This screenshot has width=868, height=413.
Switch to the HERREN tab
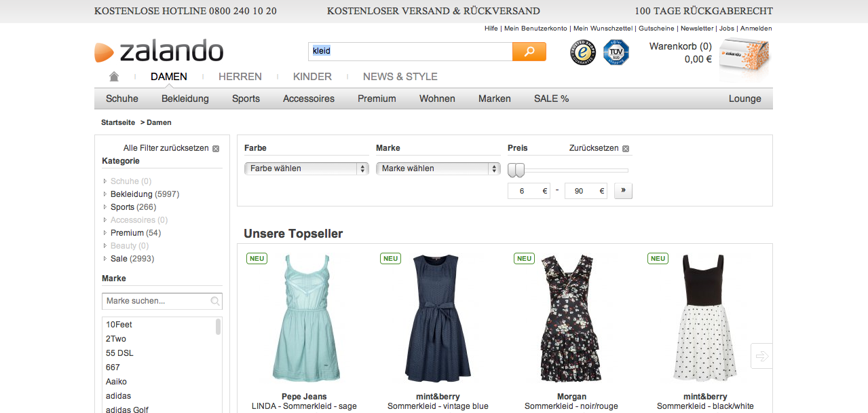click(x=240, y=77)
